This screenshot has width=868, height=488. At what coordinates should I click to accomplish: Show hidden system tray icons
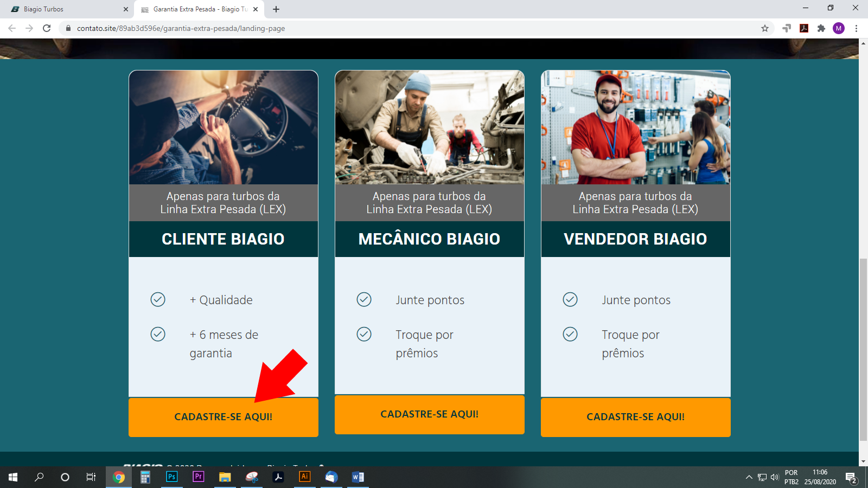749,477
